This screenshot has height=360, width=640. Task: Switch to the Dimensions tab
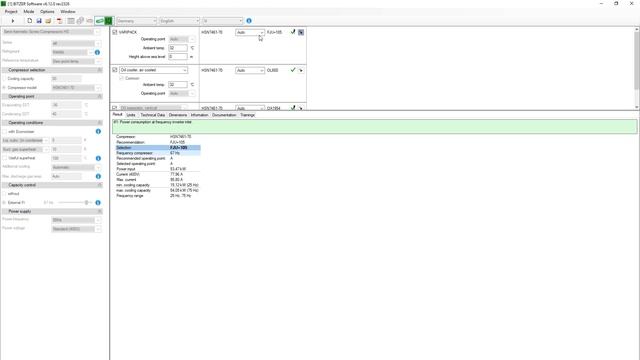[x=178, y=115]
